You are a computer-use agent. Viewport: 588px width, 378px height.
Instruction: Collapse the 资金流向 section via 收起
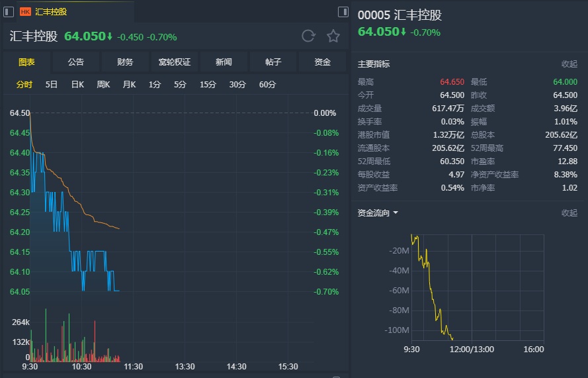coord(569,213)
